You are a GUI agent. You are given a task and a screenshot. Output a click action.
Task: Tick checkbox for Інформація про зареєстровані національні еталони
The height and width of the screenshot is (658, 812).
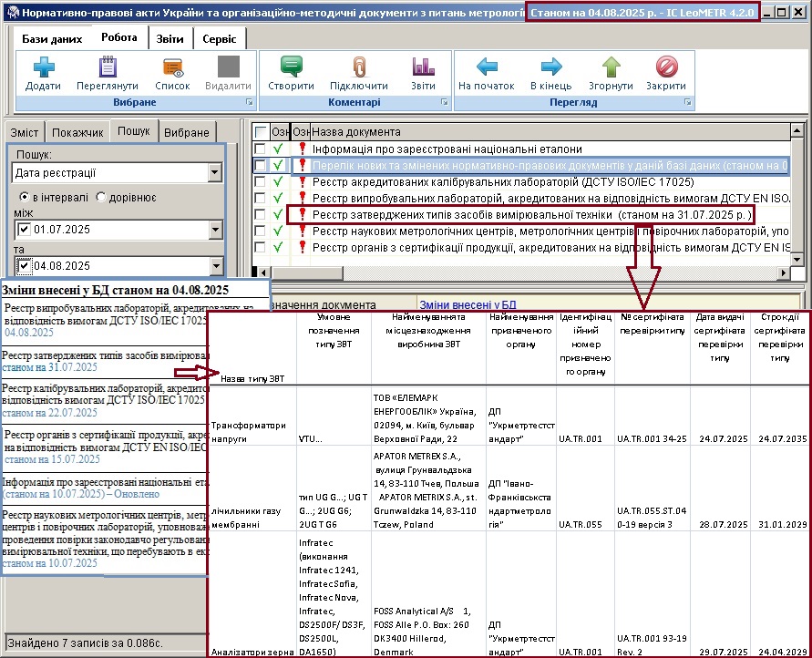click(260, 149)
